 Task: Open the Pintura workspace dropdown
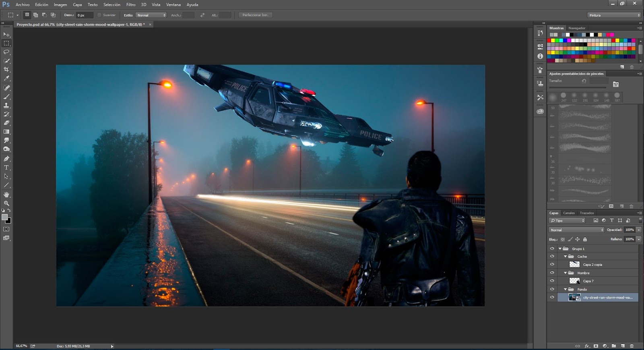(x=614, y=15)
